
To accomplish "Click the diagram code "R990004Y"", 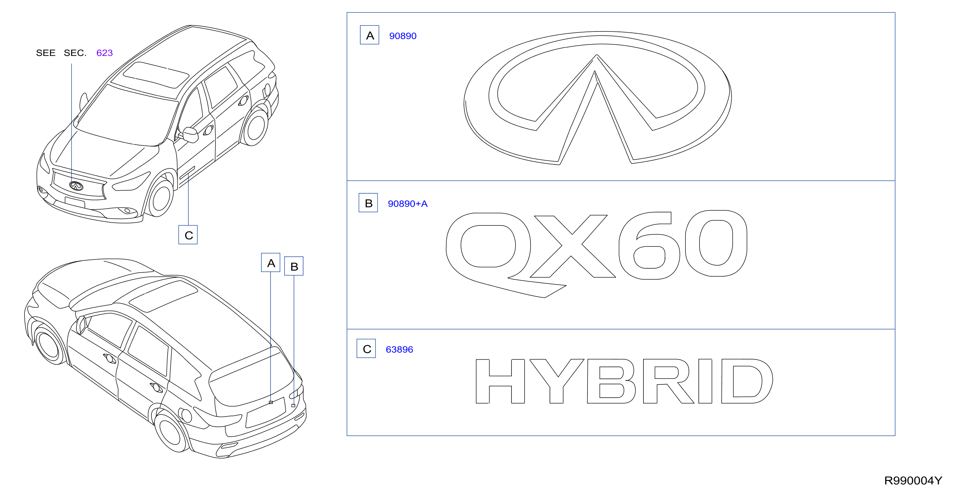I will (x=913, y=481).
